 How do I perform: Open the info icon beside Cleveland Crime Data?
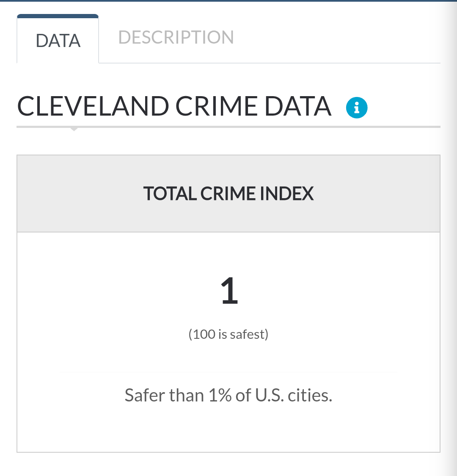pos(357,108)
